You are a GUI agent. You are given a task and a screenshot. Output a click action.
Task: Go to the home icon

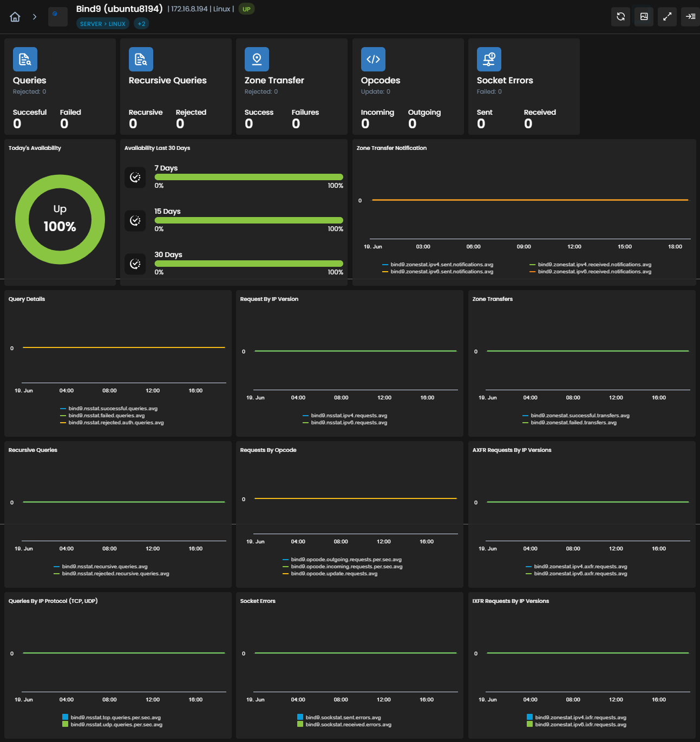15,17
